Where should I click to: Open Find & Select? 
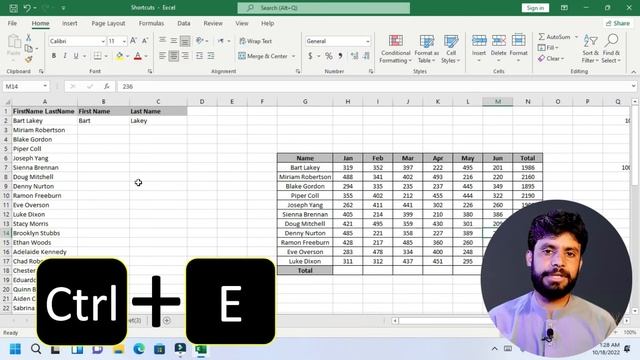(x=611, y=49)
